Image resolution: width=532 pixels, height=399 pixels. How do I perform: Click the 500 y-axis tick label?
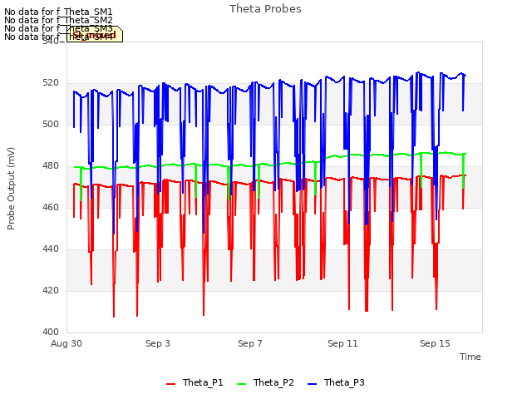point(51,125)
